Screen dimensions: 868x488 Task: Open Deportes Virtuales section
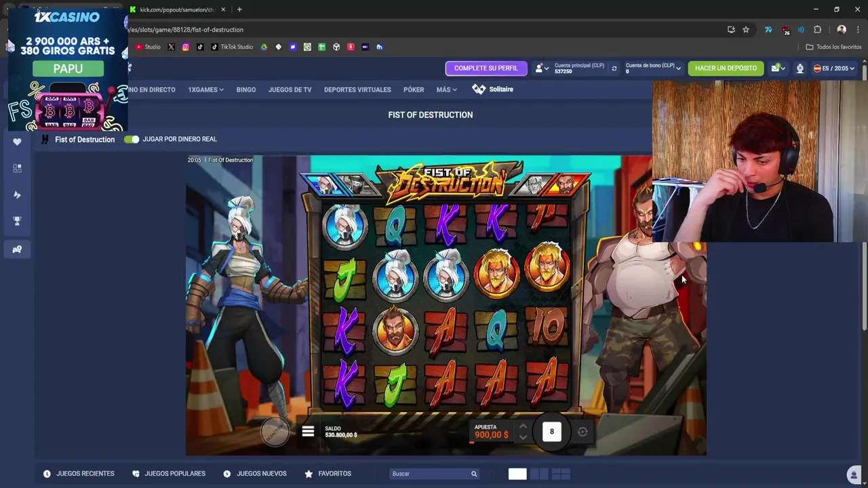click(357, 89)
